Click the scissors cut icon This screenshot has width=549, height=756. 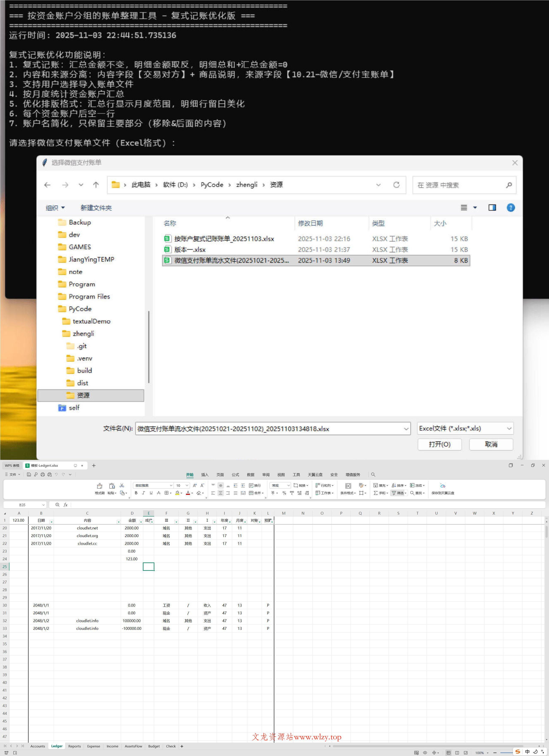122,486
